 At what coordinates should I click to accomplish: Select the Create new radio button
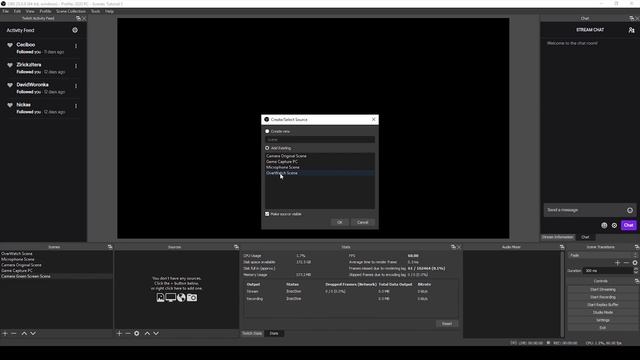[267, 131]
